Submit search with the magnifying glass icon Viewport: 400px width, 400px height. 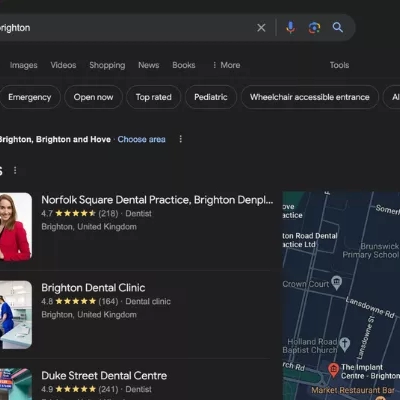click(x=338, y=27)
